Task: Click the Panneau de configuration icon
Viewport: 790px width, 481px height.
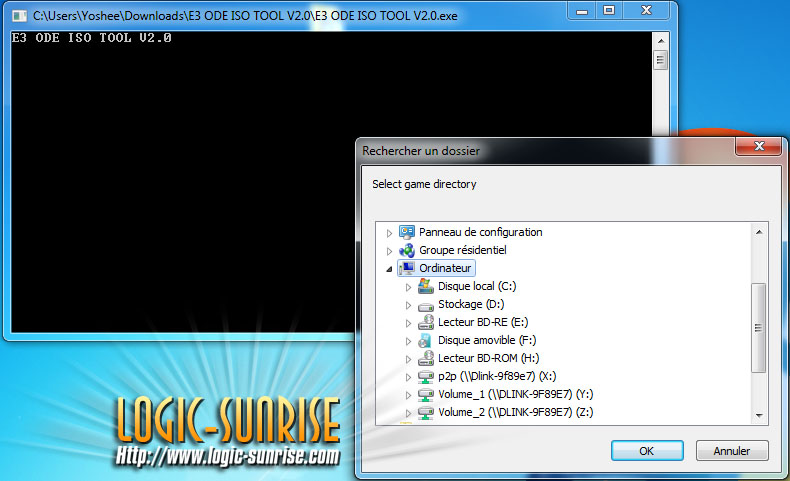Action: pyautogui.click(x=407, y=232)
